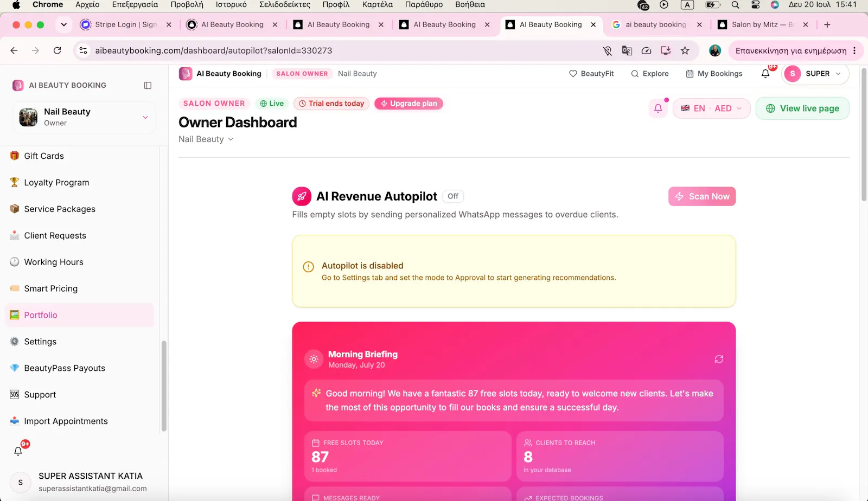Go to Service Packages in sidebar

(x=80, y=209)
